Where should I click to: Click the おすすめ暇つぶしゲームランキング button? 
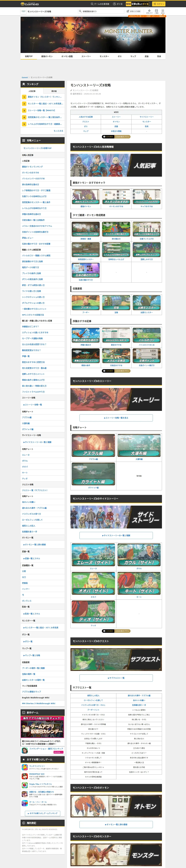coord(43,813)
